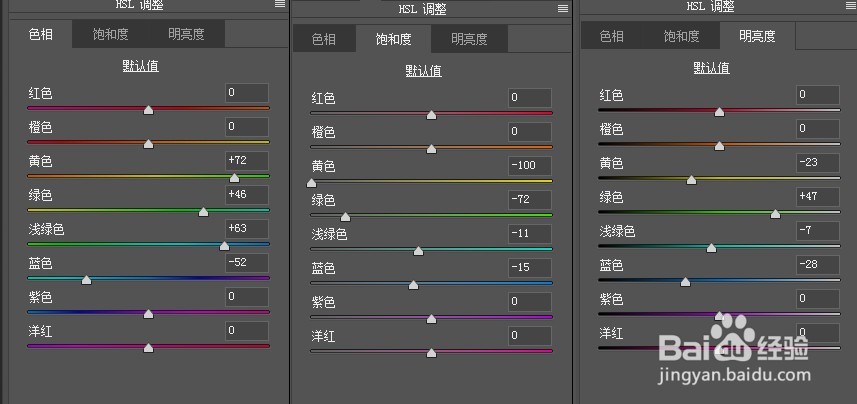857x404 pixels.
Task: Focus the 橙色 luminance value field
Action: click(818, 129)
